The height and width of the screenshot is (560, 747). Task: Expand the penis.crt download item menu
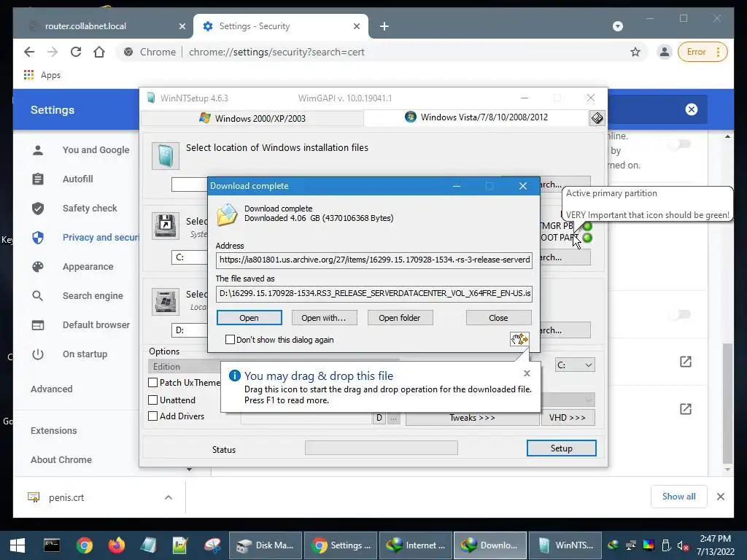pos(169,497)
